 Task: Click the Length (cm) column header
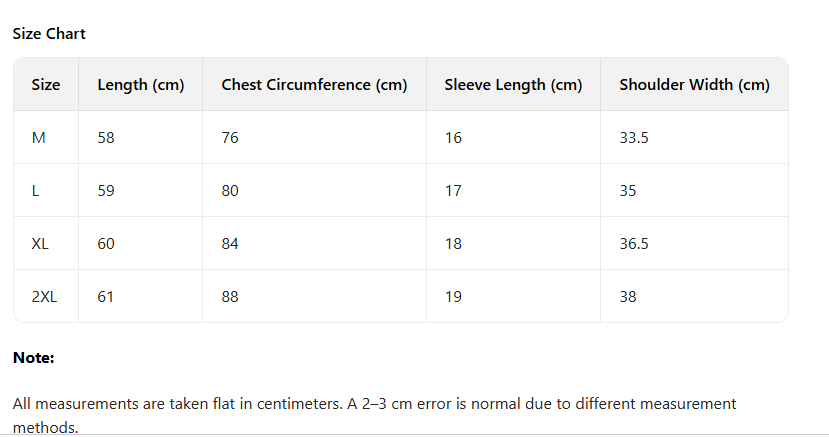141,85
